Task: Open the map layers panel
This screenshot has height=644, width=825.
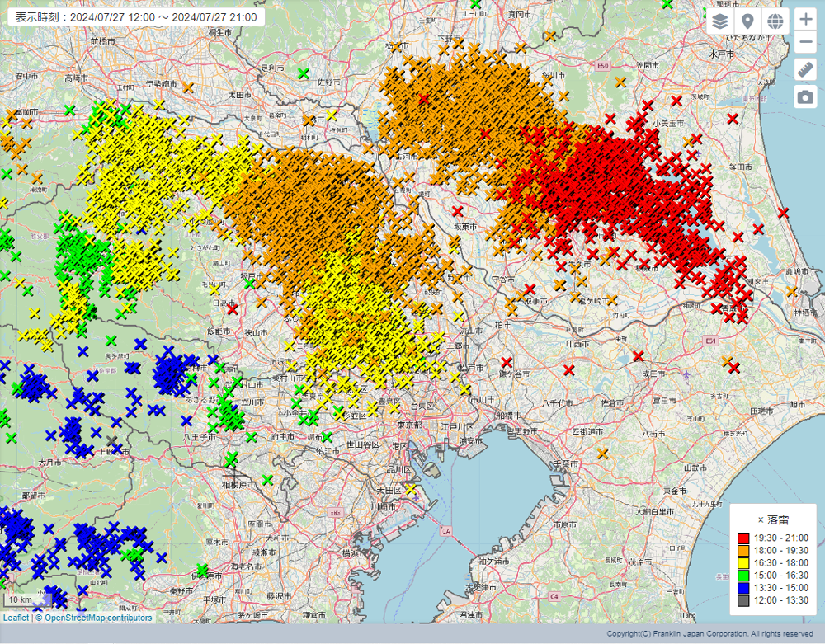Action: (720, 21)
